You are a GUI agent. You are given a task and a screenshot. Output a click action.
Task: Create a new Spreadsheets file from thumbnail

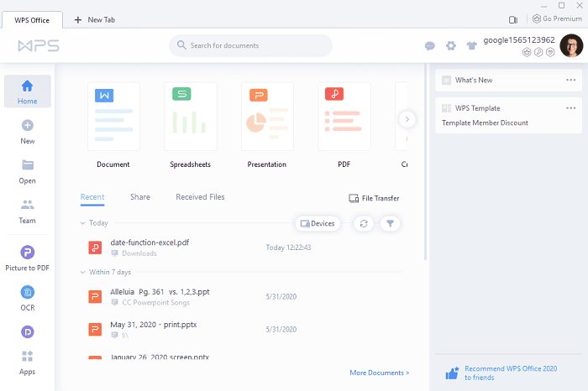click(x=191, y=117)
